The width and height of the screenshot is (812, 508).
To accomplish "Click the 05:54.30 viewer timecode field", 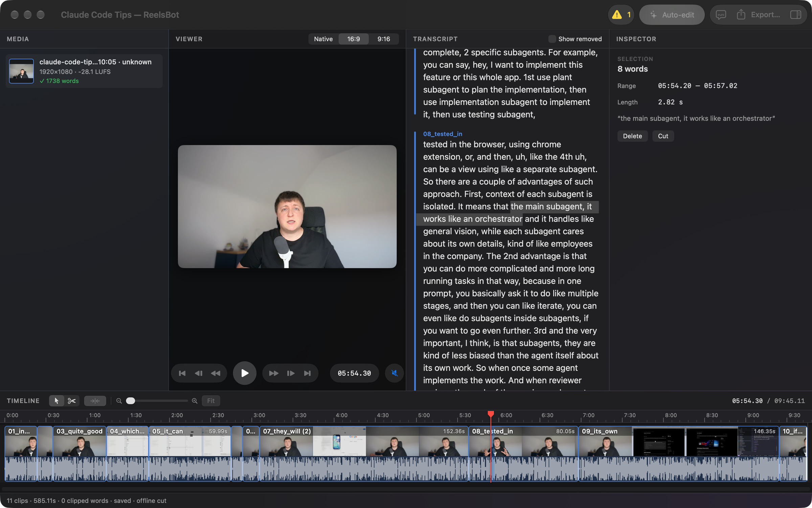I will [354, 373].
